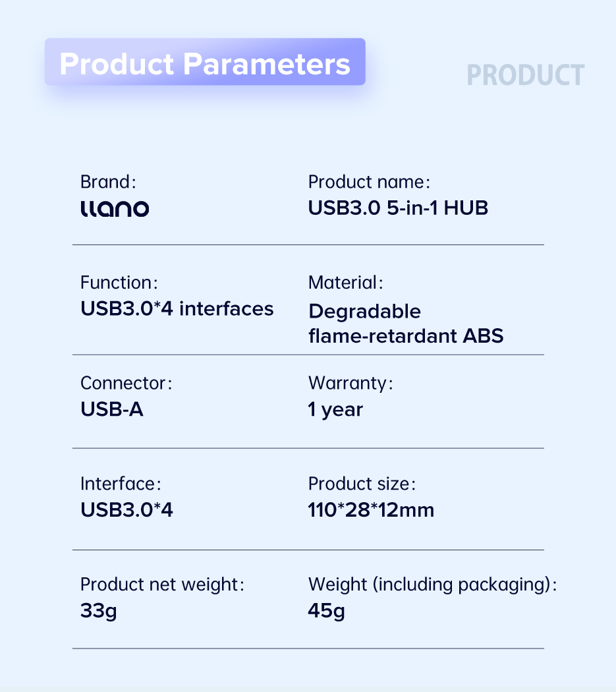Click the Product size label

point(362,484)
